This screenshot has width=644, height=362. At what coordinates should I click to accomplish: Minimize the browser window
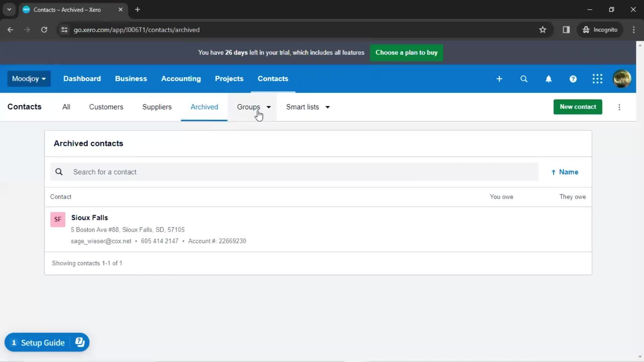pyautogui.click(x=590, y=10)
